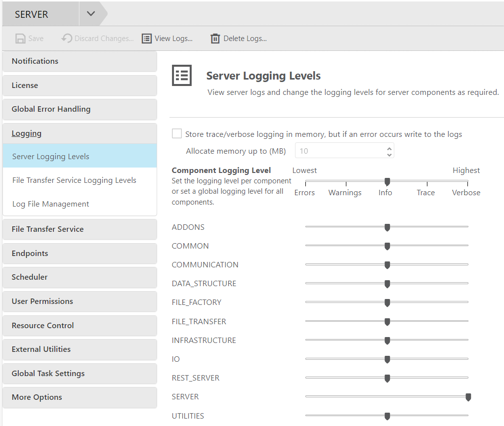Expand the Endpoints section
This screenshot has width=504, height=426.
click(30, 254)
